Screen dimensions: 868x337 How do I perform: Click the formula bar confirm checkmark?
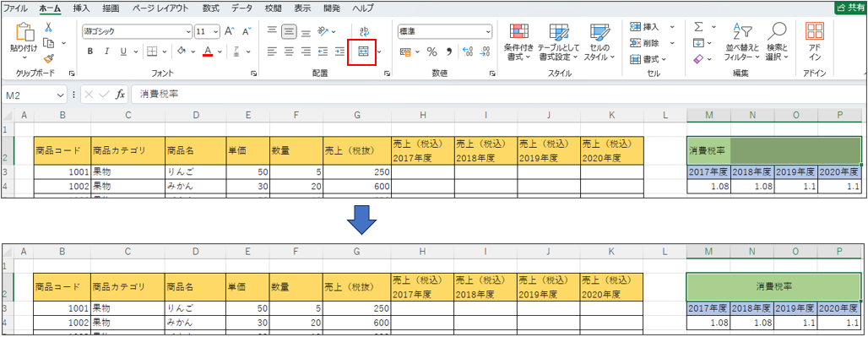pyautogui.click(x=104, y=95)
